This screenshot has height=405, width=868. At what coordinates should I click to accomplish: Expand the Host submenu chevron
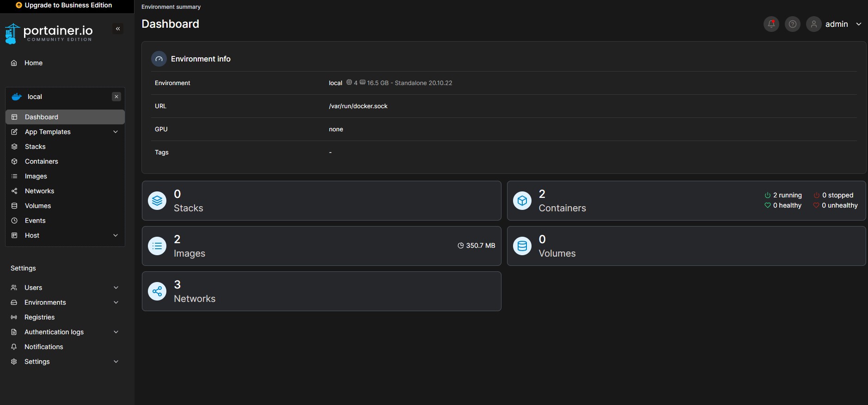point(116,235)
